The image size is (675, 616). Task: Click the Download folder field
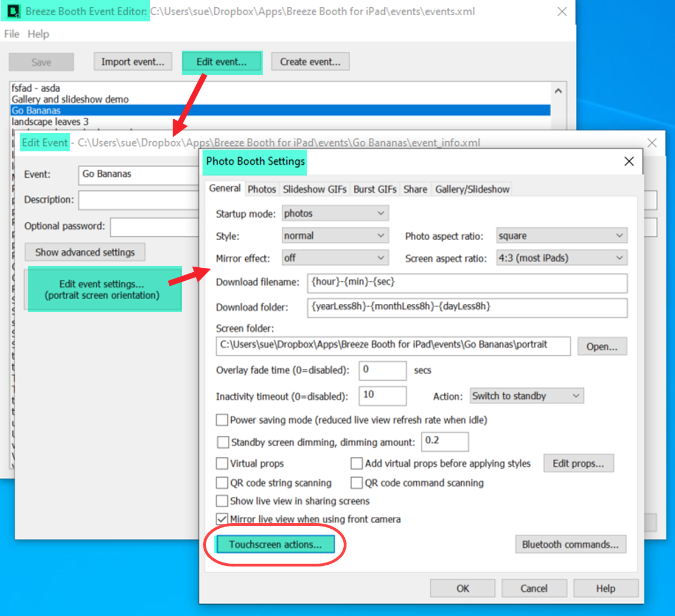pyautogui.click(x=467, y=308)
